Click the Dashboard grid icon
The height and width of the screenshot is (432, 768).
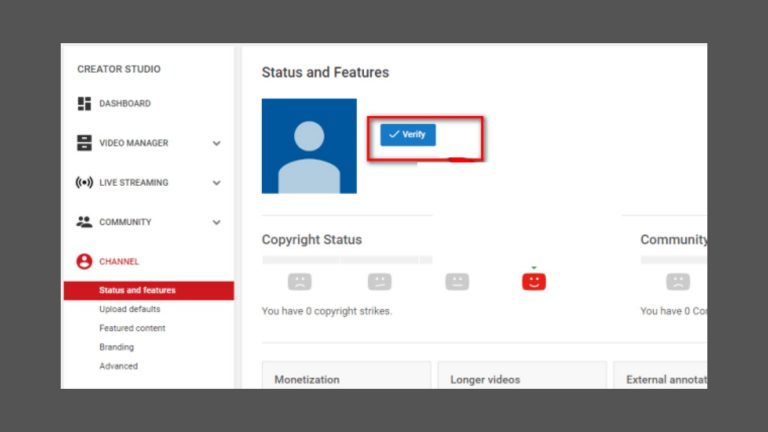pyautogui.click(x=84, y=103)
